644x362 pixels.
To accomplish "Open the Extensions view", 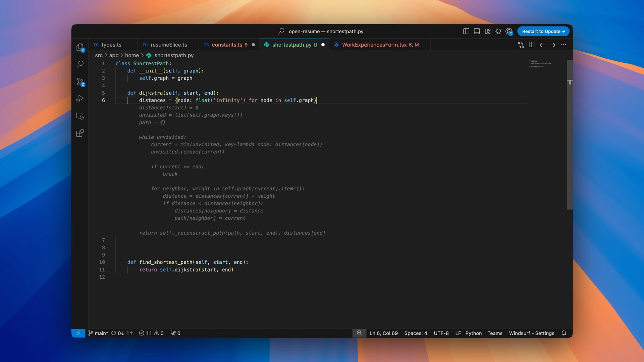I will point(80,133).
